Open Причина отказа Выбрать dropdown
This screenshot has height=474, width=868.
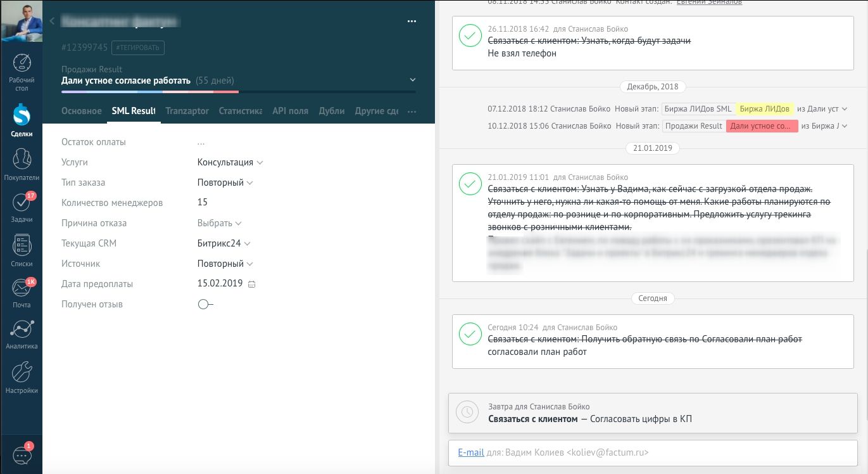[x=219, y=223]
